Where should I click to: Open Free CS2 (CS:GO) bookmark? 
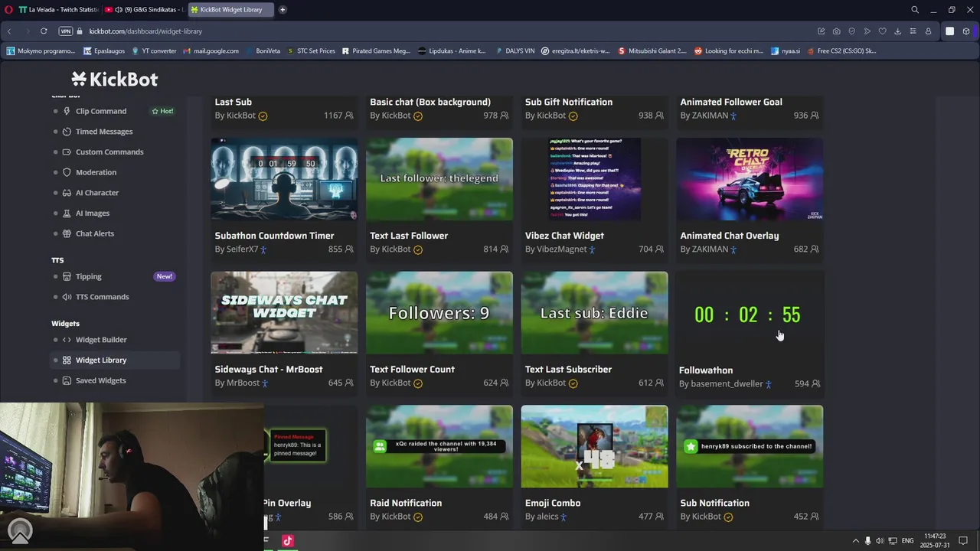coord(841,51)
